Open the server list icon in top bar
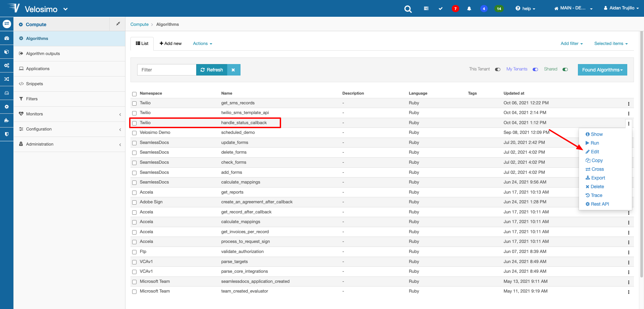 (426, 8)
